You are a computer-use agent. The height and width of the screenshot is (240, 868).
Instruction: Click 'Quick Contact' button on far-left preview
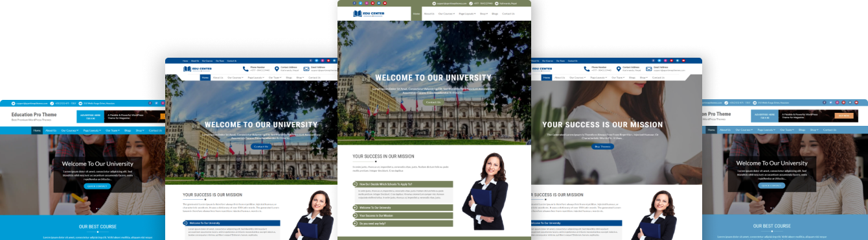97,186
